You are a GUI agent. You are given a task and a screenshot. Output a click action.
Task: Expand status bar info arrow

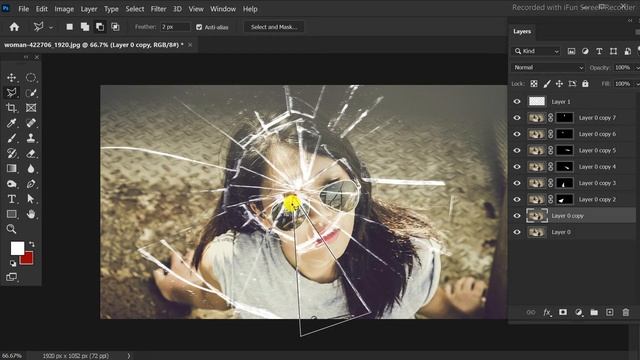[129, 356]
